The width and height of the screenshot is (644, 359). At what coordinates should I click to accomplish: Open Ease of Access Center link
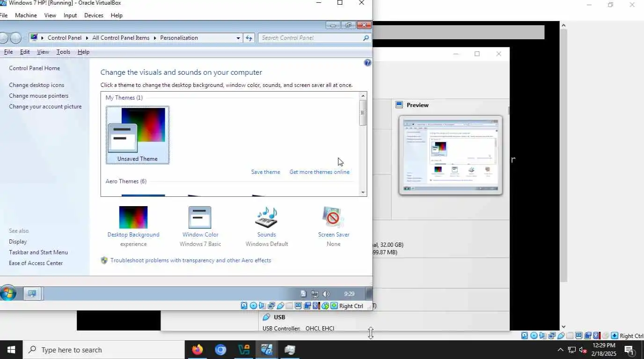pyautogui.click(x=36, y=263)
